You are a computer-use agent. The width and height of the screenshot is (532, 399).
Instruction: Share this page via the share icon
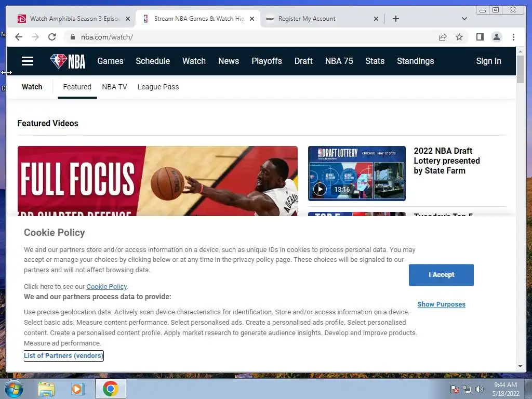[443, 37]
